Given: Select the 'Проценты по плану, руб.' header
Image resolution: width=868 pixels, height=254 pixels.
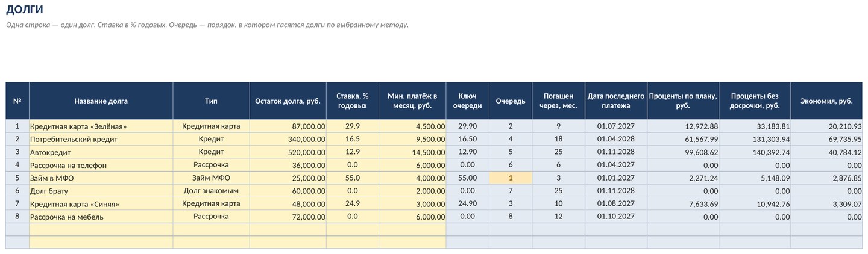Looking at the screenshot, I should point(683,101).
